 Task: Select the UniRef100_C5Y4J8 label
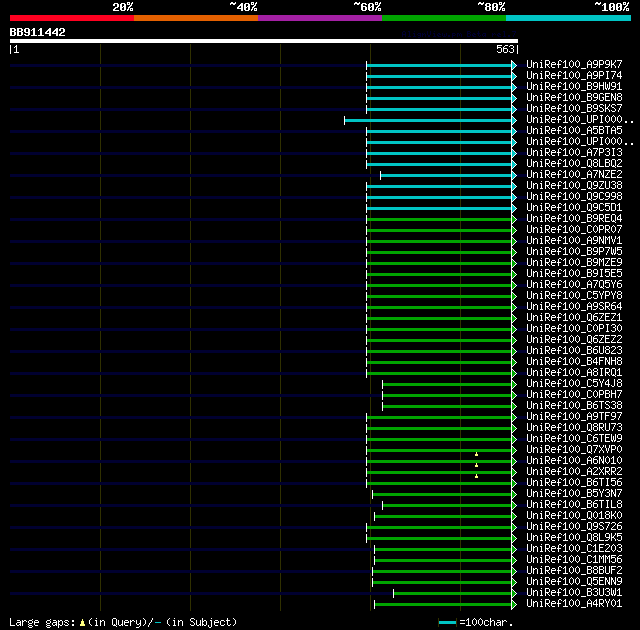pyautogui.click(x=574, y=384)
